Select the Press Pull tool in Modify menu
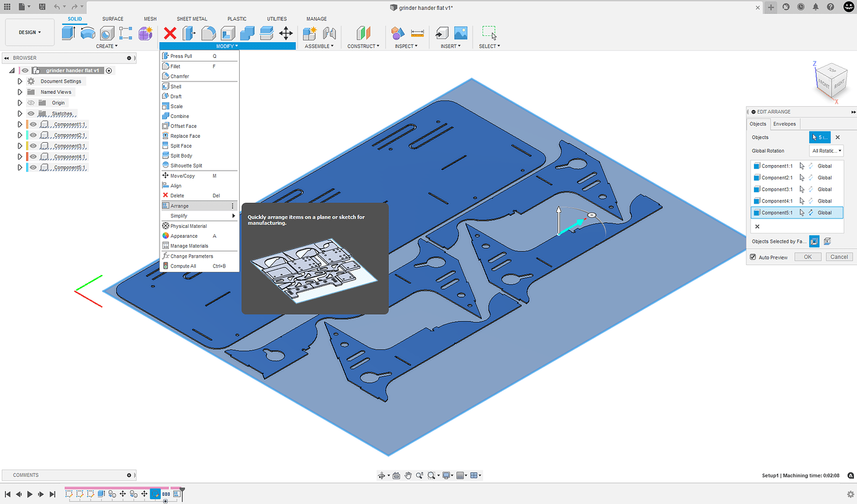Viewport: 857px width, 504px height. click(x=180, y=55)
